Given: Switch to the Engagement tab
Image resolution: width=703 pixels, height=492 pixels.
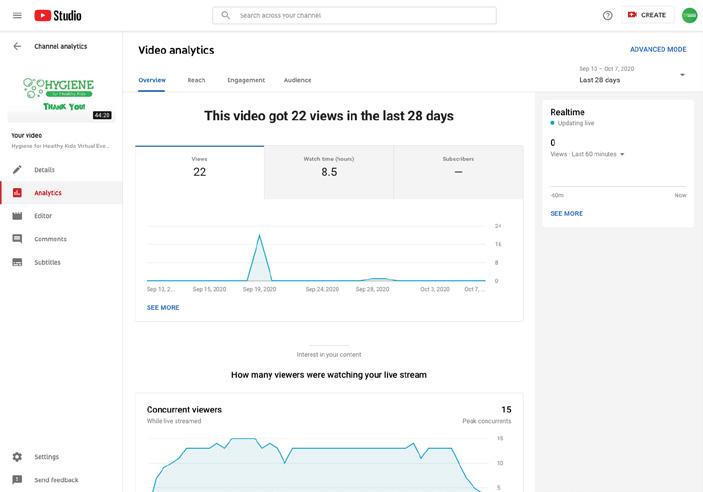Looking at the screenshot, I should (x=246, y=80).
